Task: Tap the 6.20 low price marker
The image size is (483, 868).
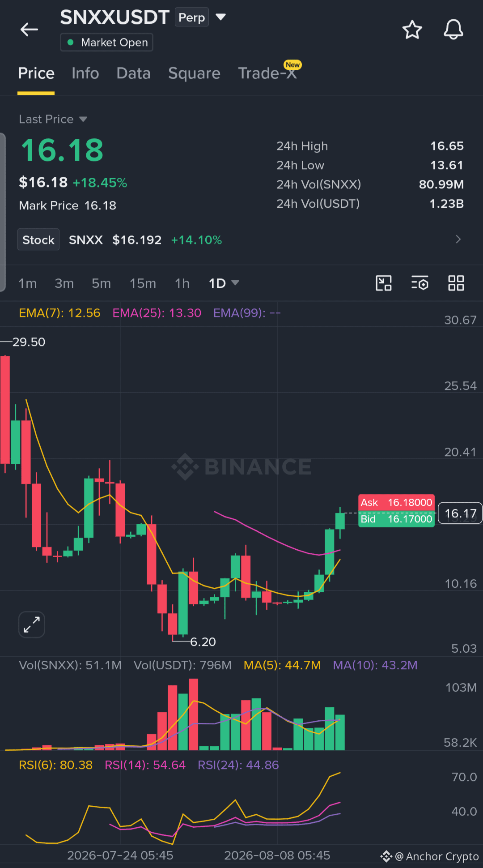Action: click(203, 642)
